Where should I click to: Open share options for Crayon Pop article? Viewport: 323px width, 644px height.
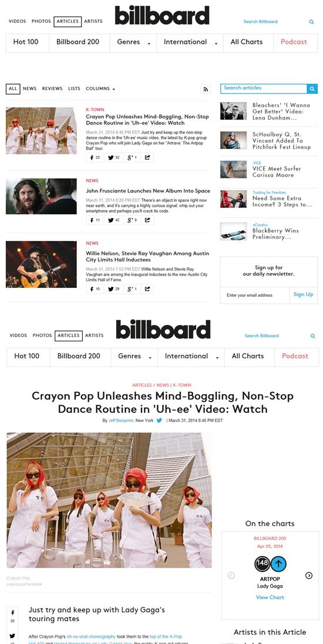point(147,157)
